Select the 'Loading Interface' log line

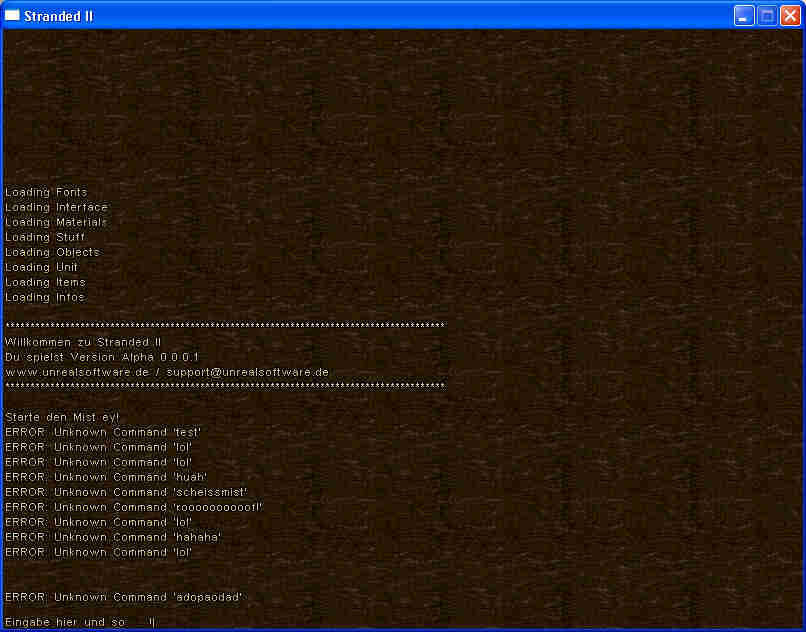tap(56, 207)
